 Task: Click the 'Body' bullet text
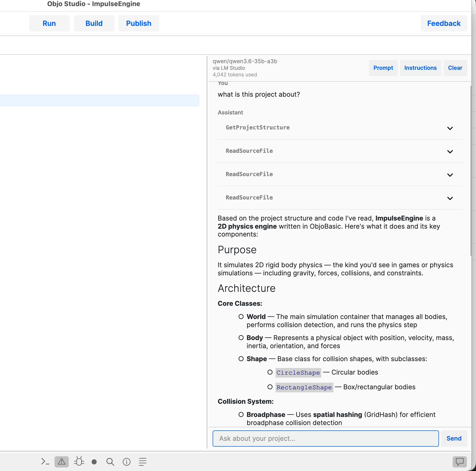pyautogui.click(x=255, y=338)
